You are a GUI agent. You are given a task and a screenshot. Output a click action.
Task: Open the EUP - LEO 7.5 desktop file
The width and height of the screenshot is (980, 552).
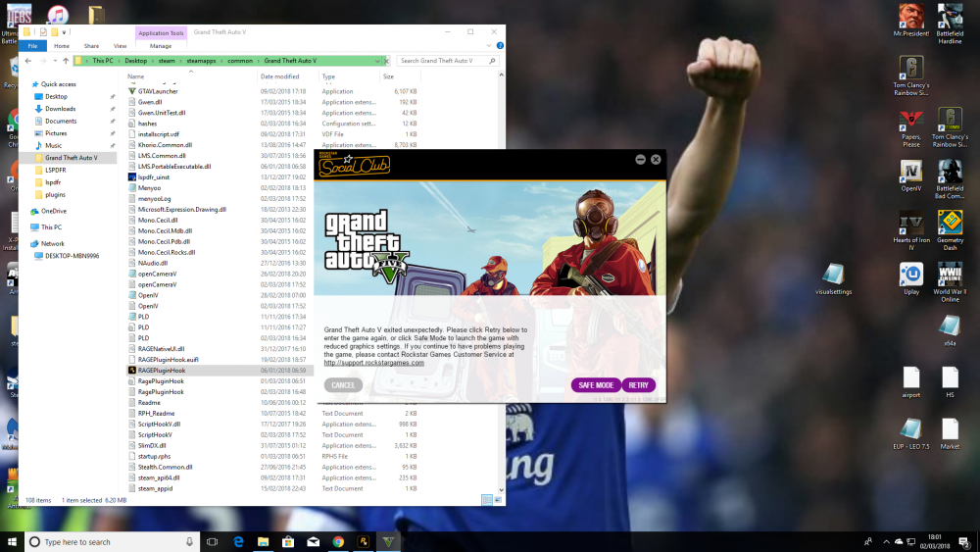pos(910,433)
